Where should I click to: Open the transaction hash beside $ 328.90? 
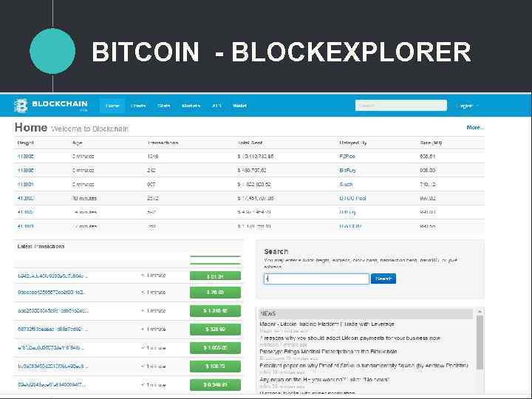(52, 329)
